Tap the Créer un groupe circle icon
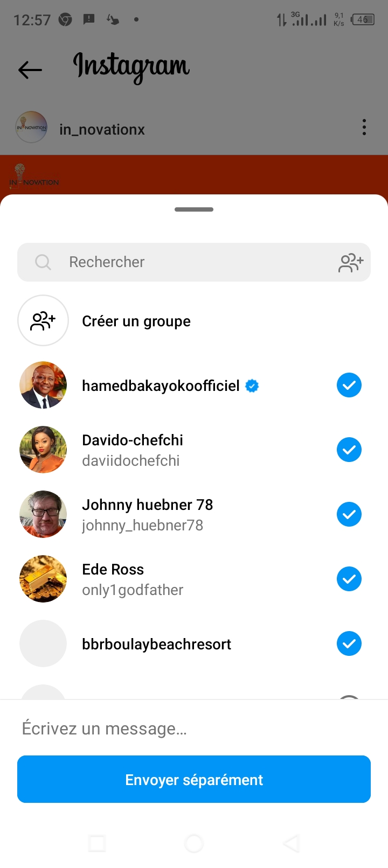The image size is (388, 868). (43, 320)
